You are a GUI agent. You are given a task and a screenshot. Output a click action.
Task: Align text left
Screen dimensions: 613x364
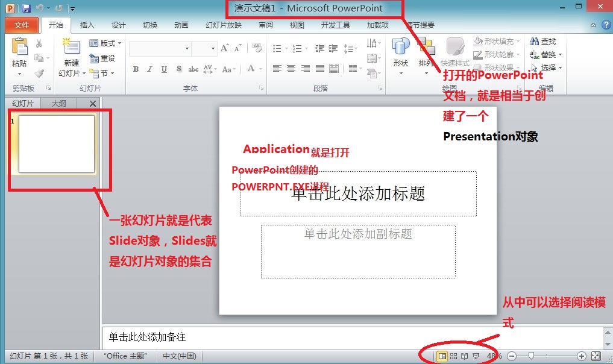pyautogui.click(x=277, y=69)
